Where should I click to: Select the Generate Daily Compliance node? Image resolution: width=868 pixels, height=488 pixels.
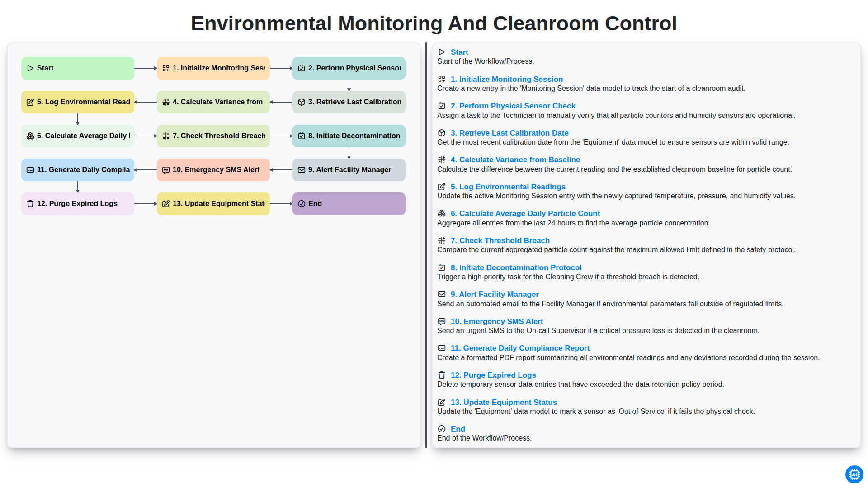pyautogui.click(x=78, y=170)
